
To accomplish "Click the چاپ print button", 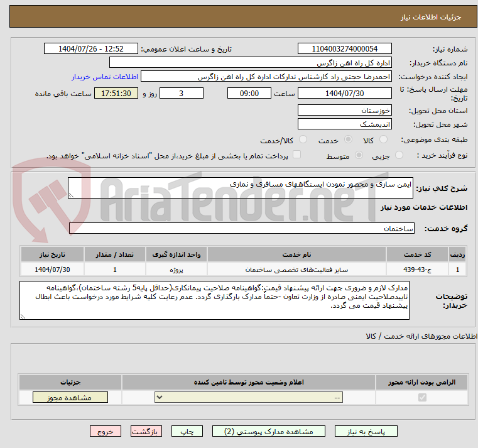I will pos(187,432).
